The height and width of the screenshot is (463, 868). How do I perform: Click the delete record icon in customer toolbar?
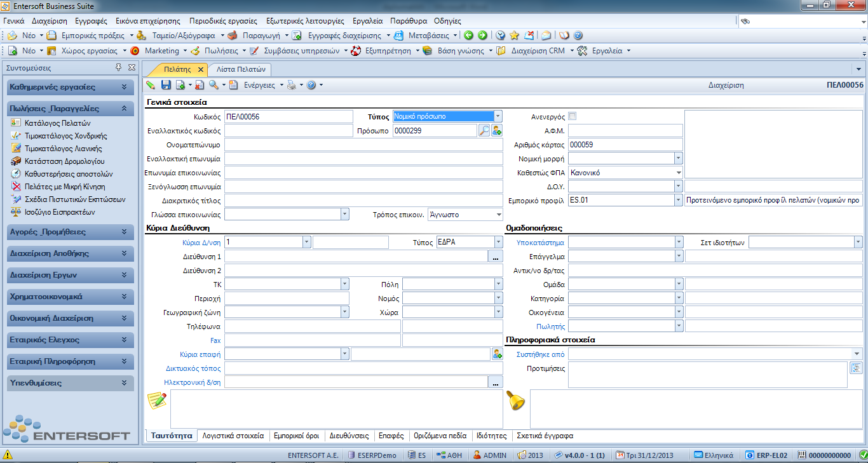[x=199, y=84]
